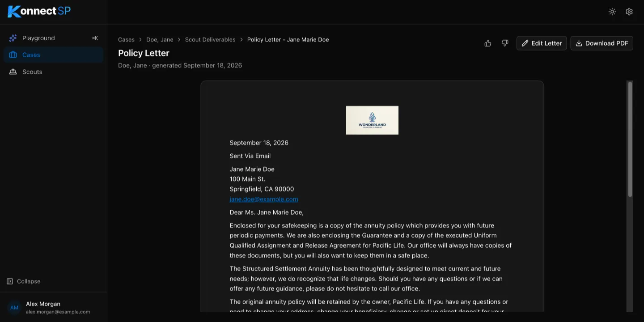Screen dimensions: 644x322
Task: Click the generated date subtitle
Action: [x=180, y=66]
